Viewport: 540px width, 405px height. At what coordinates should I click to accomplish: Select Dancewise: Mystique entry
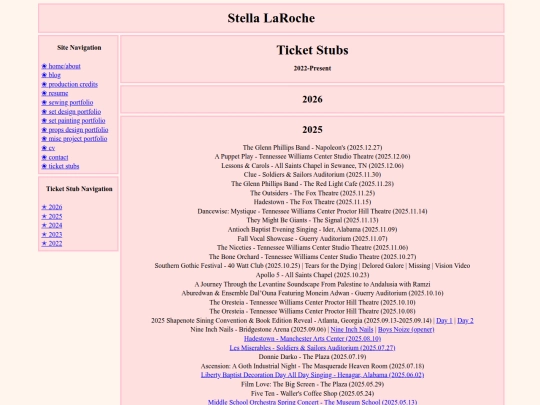pyautogui.click(x=312, y=211)
